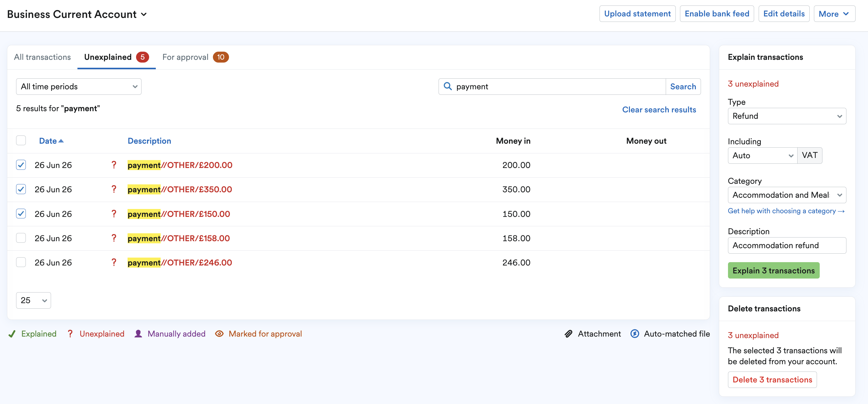Open payment//OTHER/£246.00 transaction
The image size is (868, 404).
point(179,262)
